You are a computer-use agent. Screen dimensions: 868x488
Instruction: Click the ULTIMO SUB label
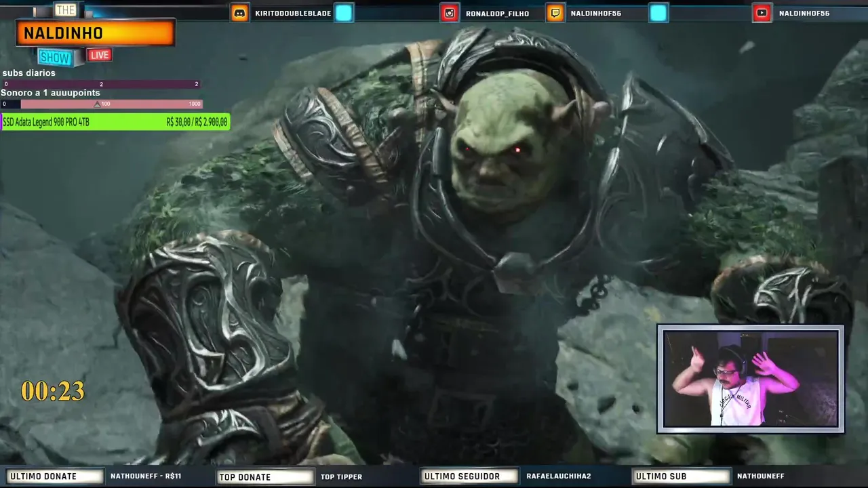coord(681,476)
